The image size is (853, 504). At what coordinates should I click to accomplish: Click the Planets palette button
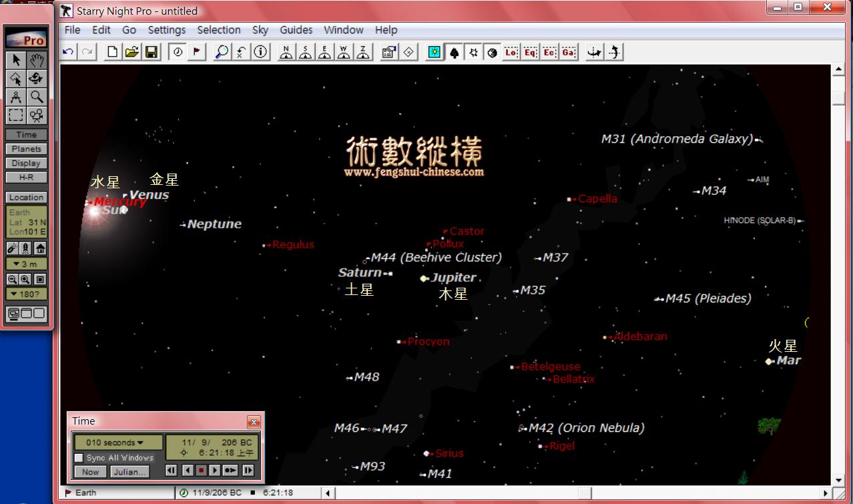pos(26,149)
